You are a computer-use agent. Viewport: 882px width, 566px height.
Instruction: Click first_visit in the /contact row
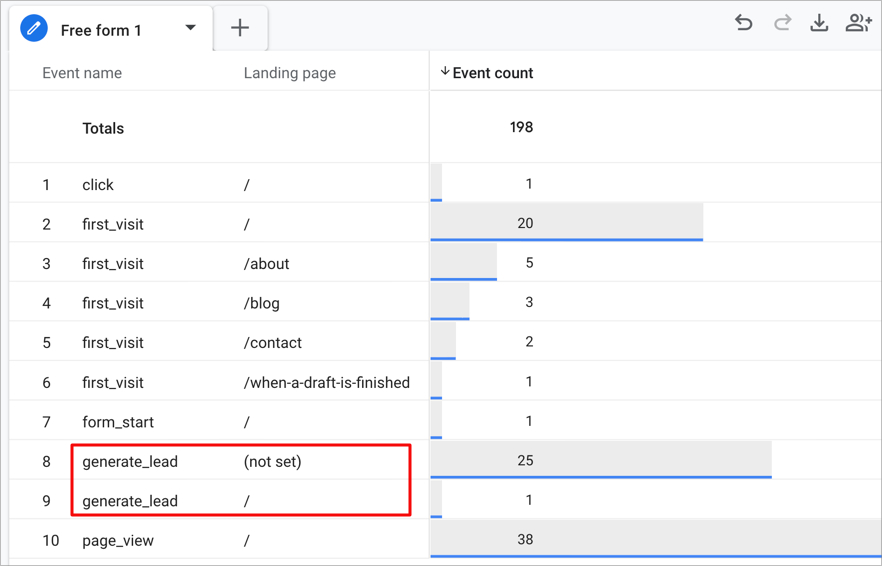click(113, 343)
